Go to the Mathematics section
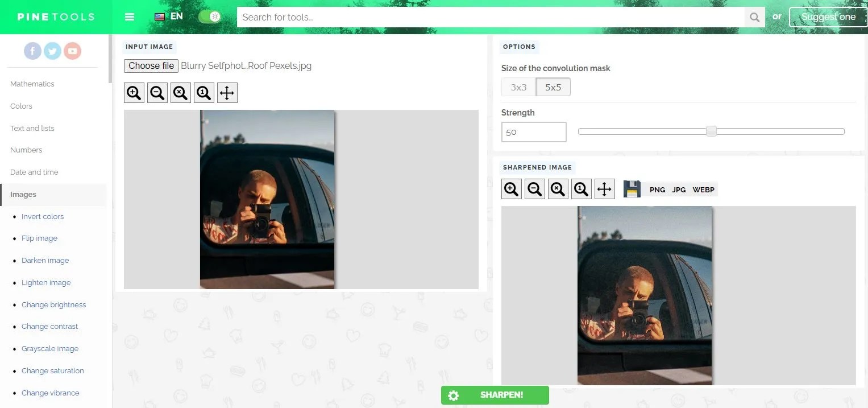The image size is (868, 408). (x=32, y=84)
